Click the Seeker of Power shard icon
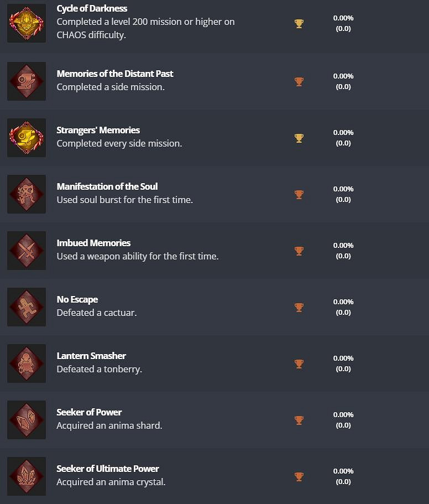Screen dimensions: 429x504 27,420
